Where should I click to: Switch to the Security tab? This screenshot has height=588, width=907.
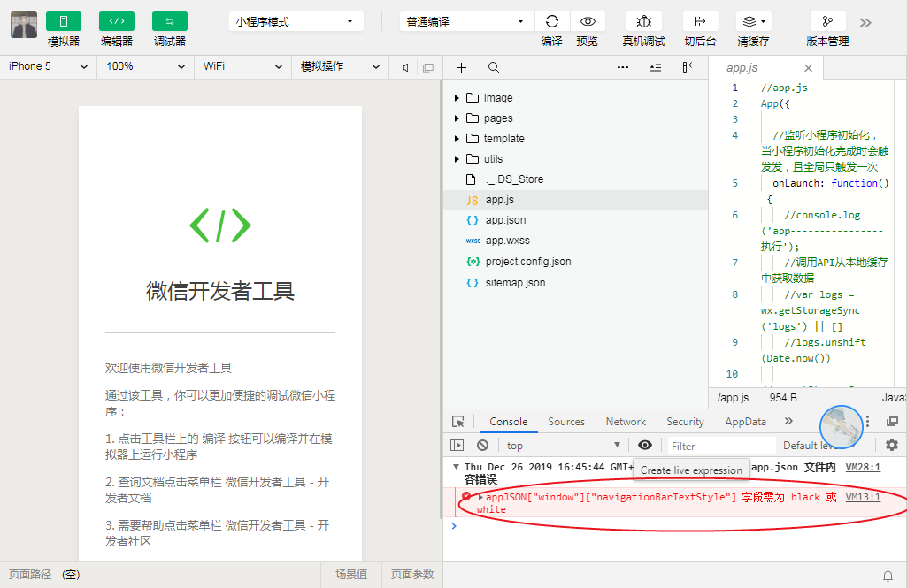(685, 422)
